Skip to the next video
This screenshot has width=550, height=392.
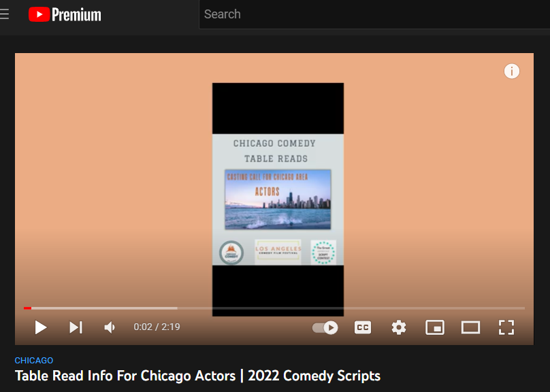(x=76, y=327)
